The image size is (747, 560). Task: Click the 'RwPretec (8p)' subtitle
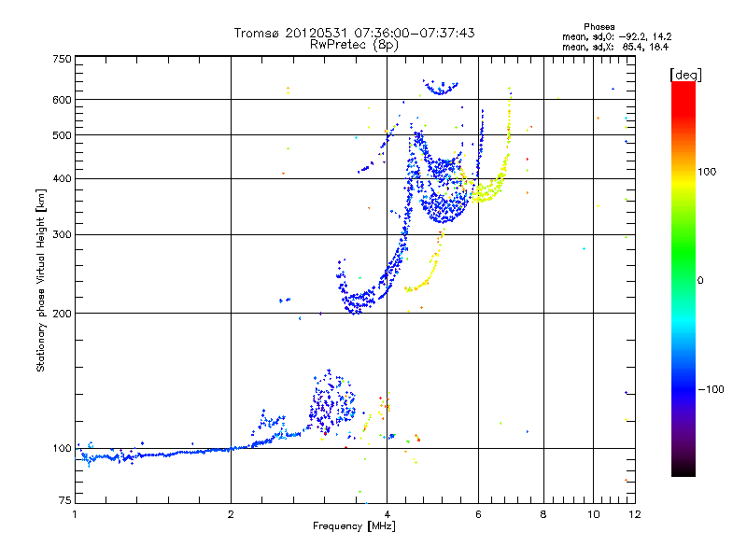point(354,45)
